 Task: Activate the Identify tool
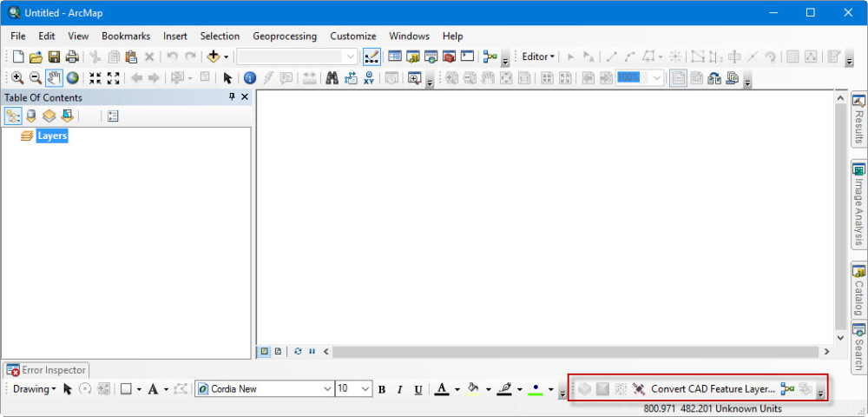(x=250, y=78)
